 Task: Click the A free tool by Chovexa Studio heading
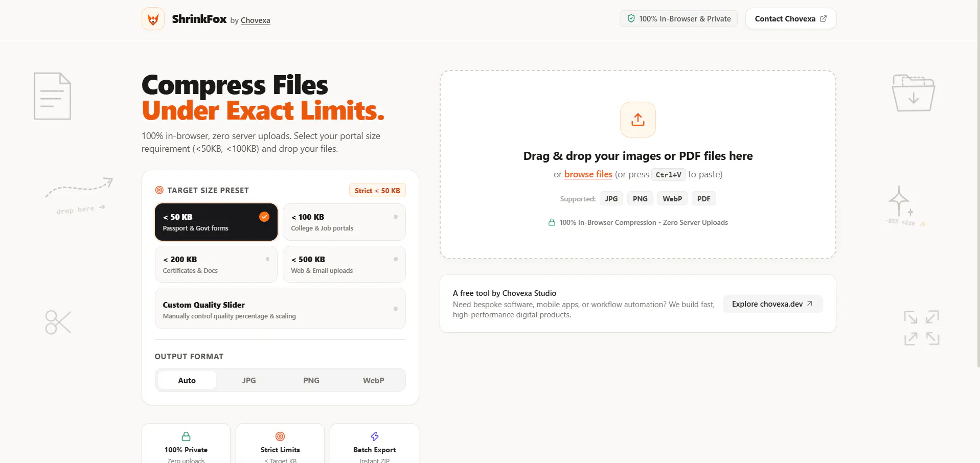(505, 293)
